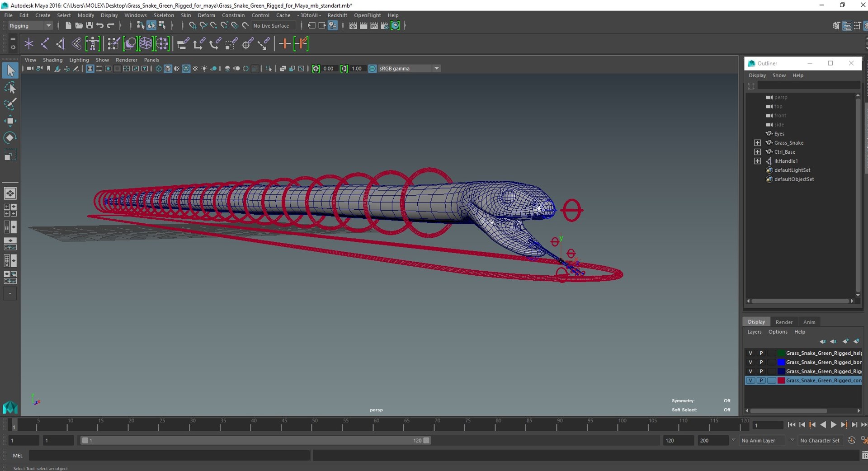The image size is (868, 471).
Task: Activate the Lasso select tool
Action: pyautogui.click(x=10, y=87)
